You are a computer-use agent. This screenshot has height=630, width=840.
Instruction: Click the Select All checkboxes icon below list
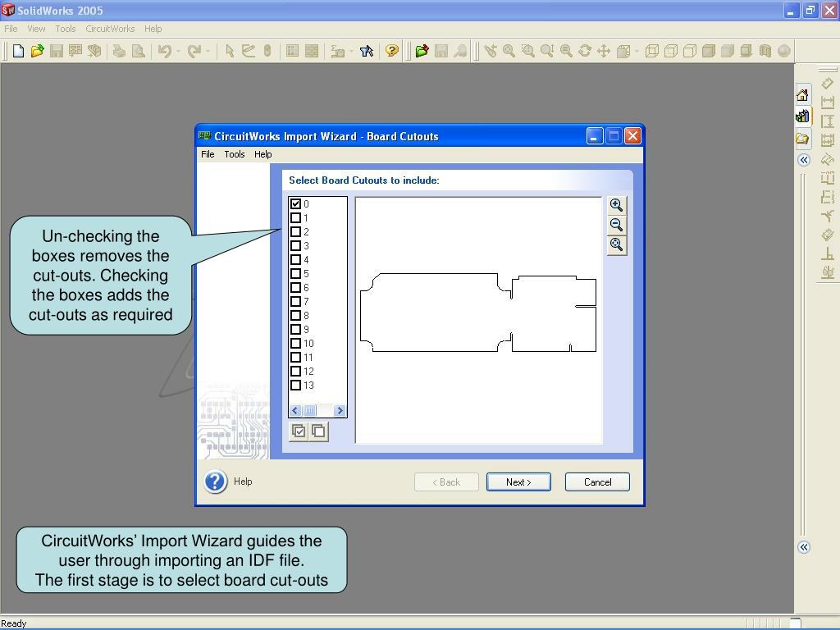click(299, 431)
